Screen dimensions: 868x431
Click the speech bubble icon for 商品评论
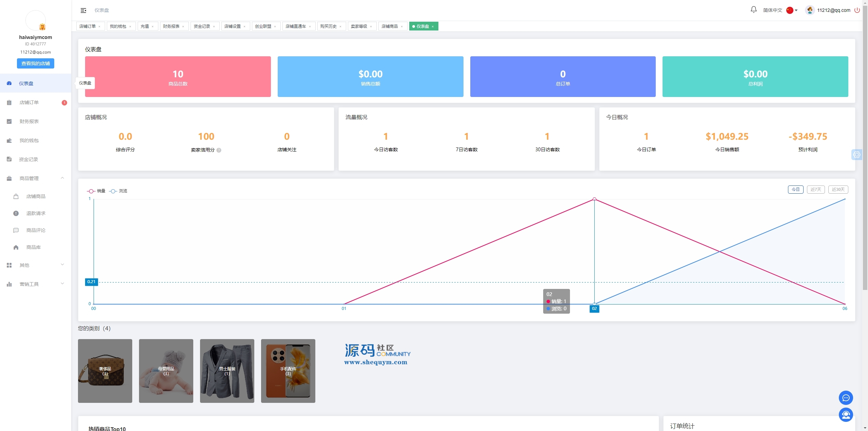[16, 230]
